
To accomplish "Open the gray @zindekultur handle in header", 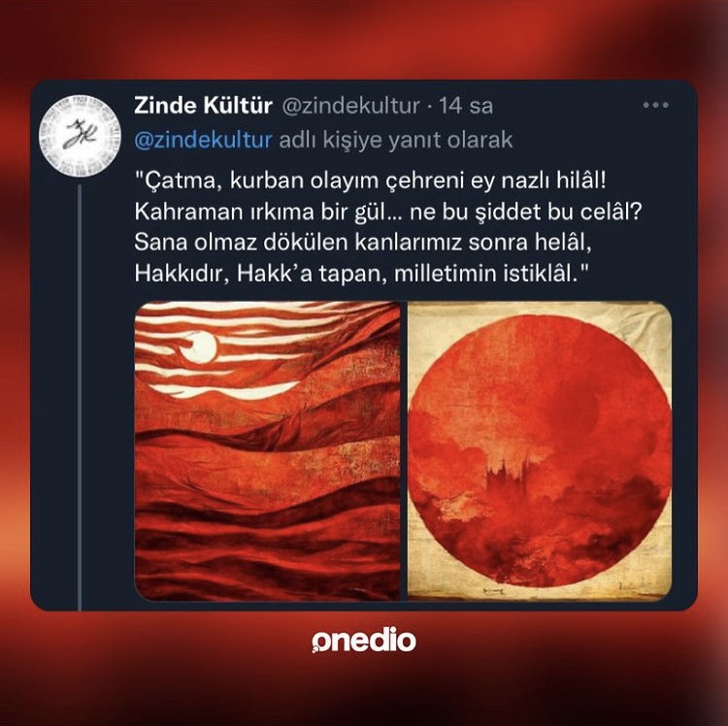I will point(351,107).
